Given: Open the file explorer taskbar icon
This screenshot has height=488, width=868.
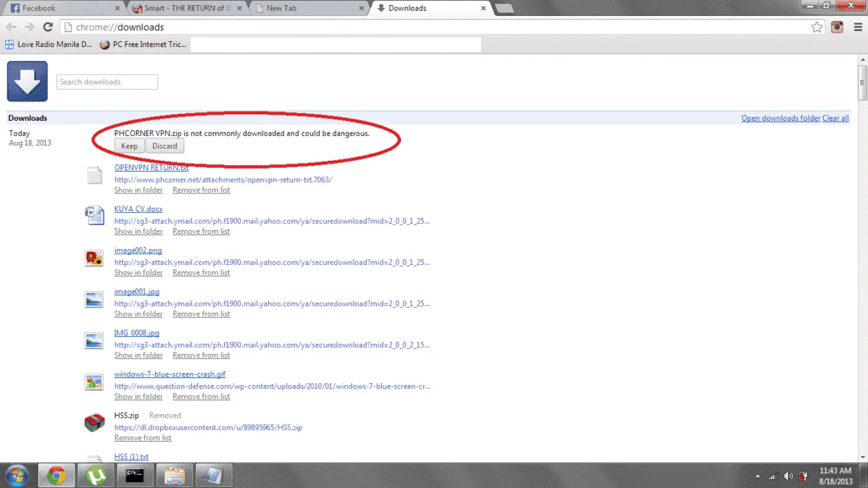Looking at the screenshot, I should [175, 476].
